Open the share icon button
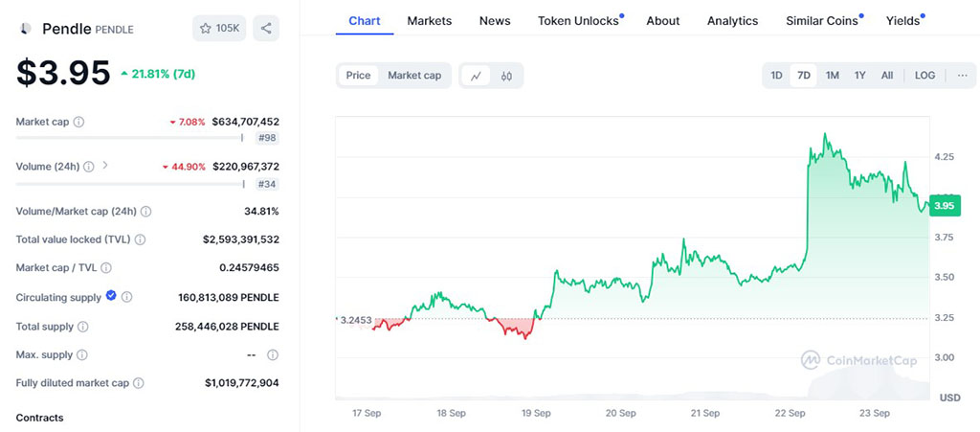Screen dimensions: 980x432 (x=266, y=28)
